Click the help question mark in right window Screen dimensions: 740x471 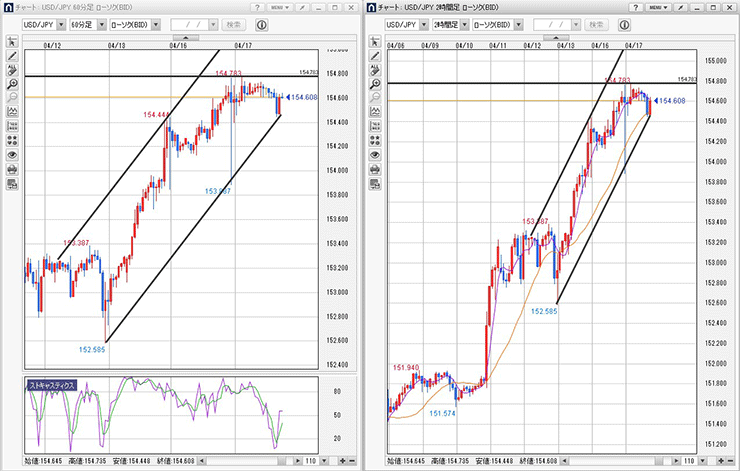coord(636,7)
